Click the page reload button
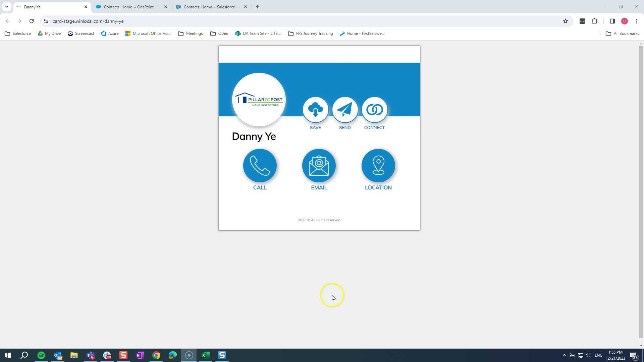Screen dimensions: 644x362 pos(32,21)
